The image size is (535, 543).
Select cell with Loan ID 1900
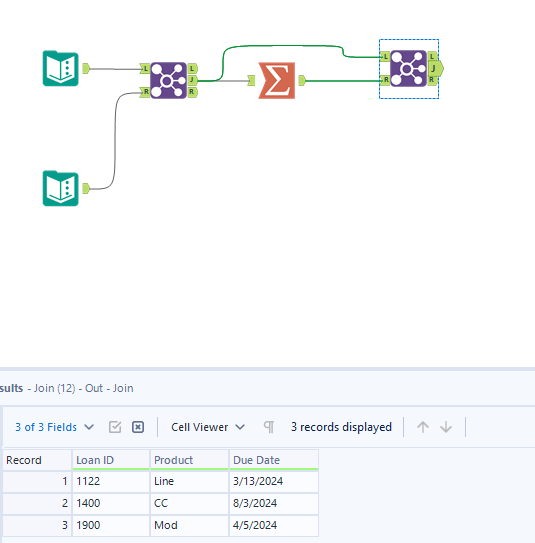pyautogui.click(x=111, y=525)
